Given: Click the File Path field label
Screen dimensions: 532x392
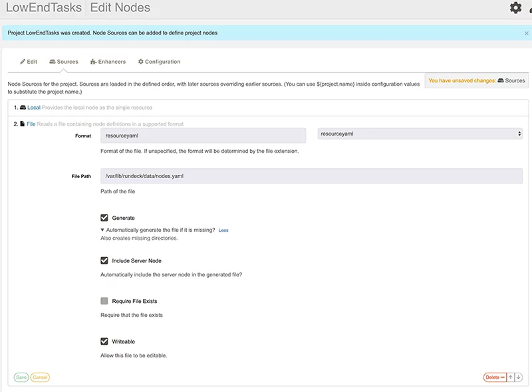Looking at the screenshot, I should (81, 176).
